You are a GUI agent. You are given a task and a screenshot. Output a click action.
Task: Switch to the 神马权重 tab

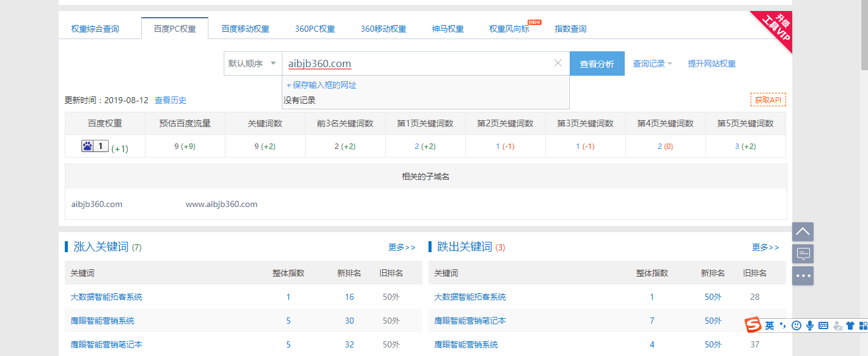(447, 29)
